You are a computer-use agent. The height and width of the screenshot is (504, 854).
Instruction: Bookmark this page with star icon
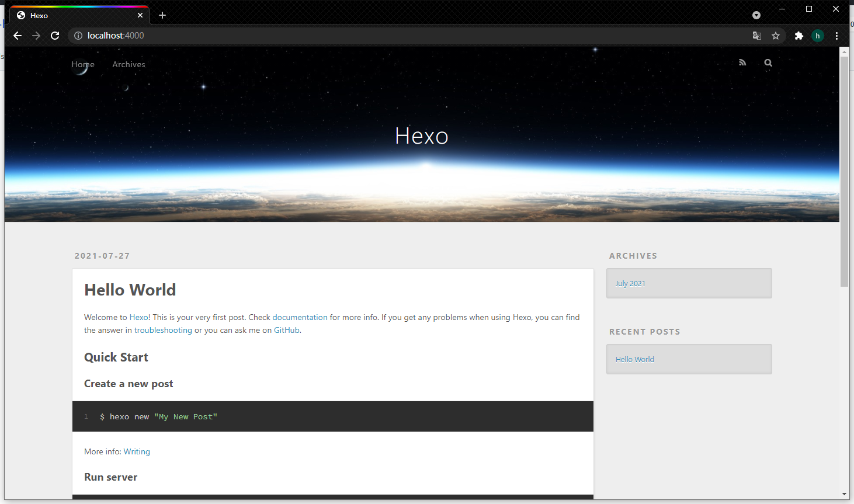tap(776, 36)
